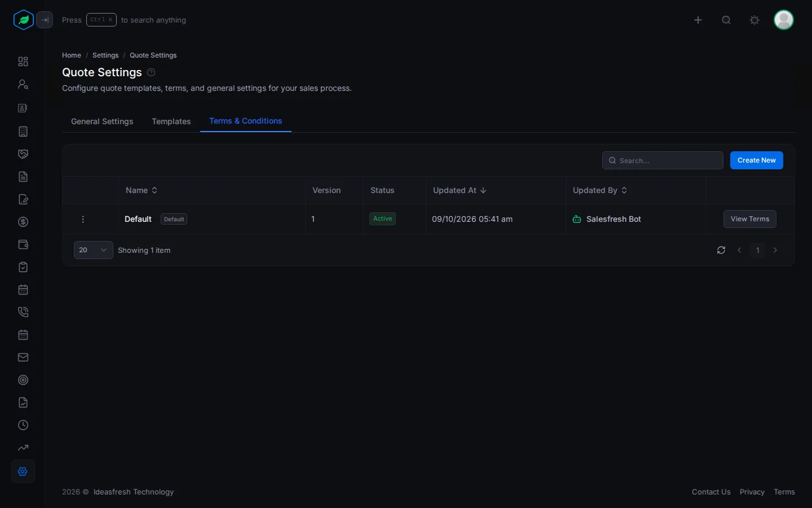
Task: Open the phone calls sidebar icon
Action: pos(23,312)
